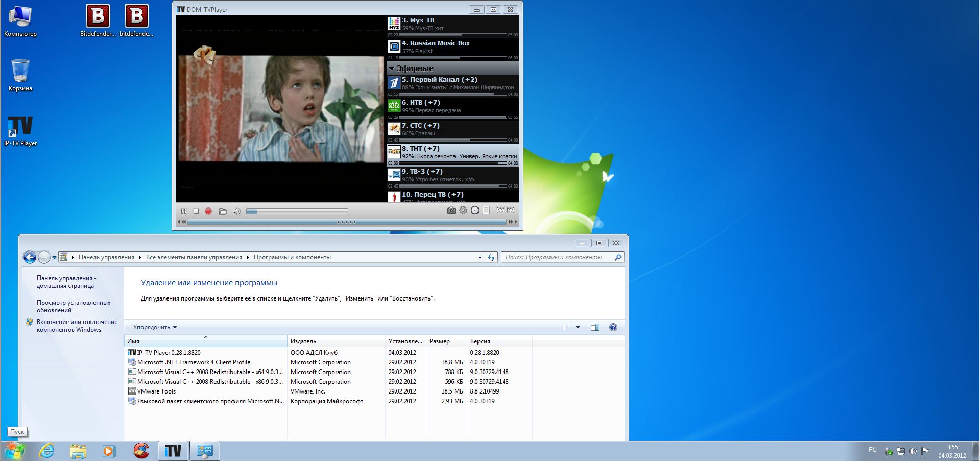
Task: Select the IP-TV Player desktop shortcut
Action: click(x=20, y=131)
